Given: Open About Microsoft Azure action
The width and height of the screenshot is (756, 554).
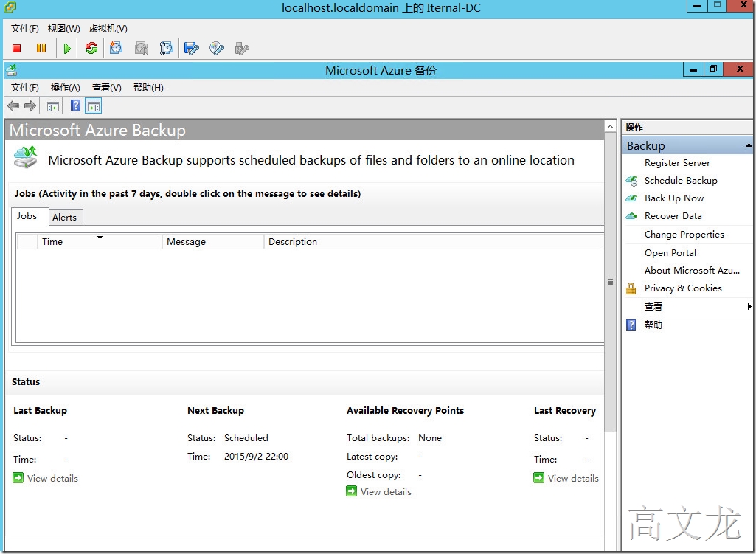Looking at the screenshot, I should pyautogui.click(x=692, y=271).
